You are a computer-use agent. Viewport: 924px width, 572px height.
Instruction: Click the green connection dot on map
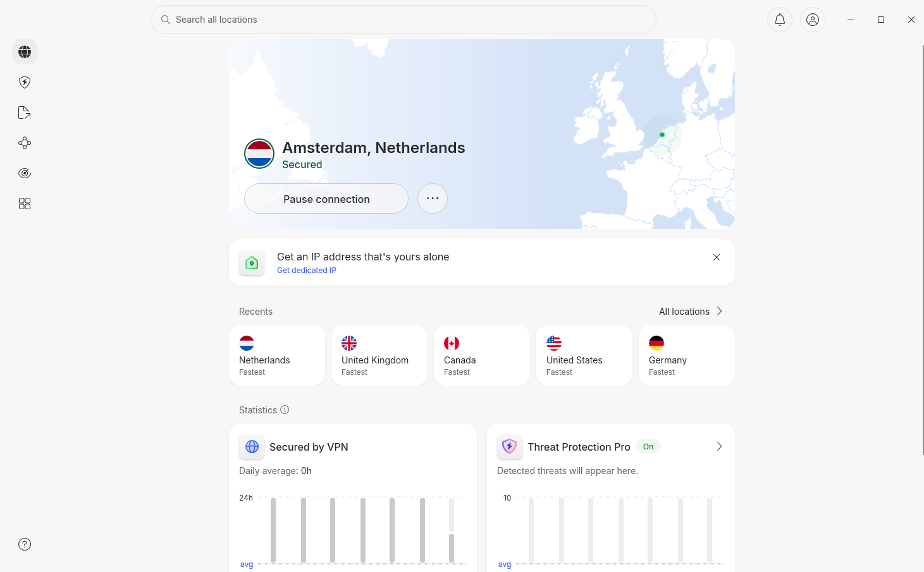[x=662, y=135]
